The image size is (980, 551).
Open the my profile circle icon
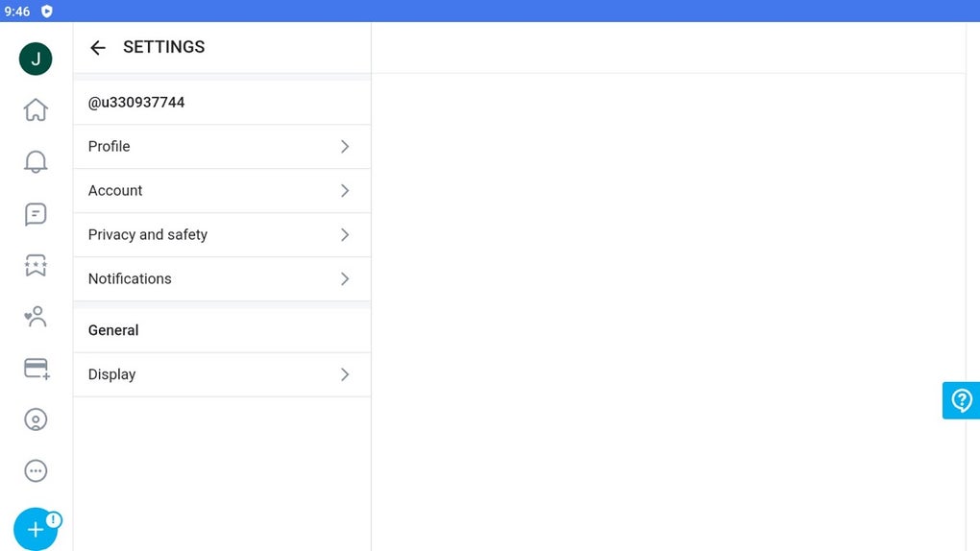(x=36, y=419)
